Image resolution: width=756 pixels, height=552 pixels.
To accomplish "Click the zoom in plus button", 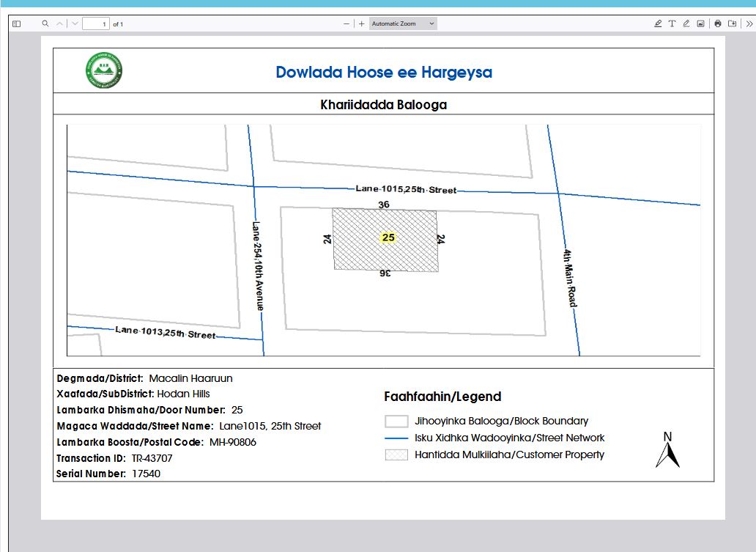I will (362, 23).
